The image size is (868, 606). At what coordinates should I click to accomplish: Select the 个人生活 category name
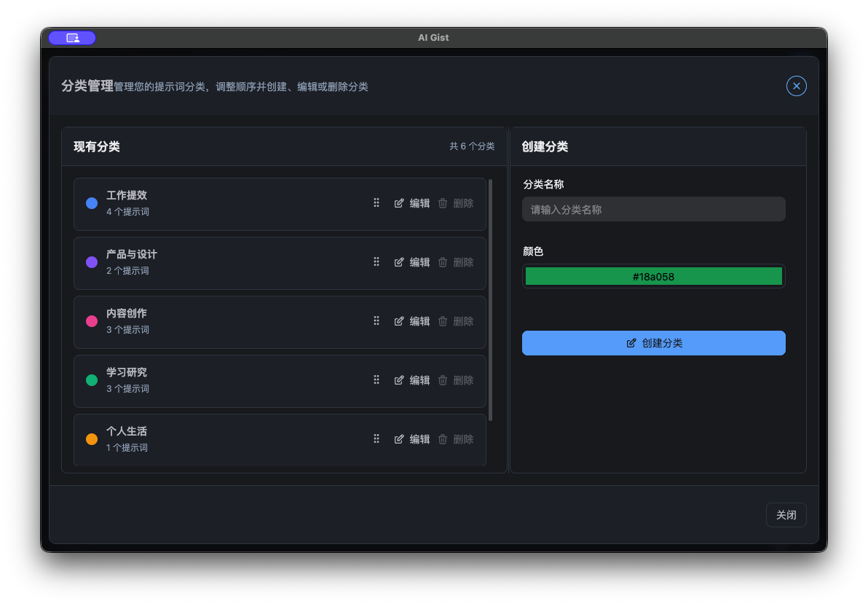[127, 431]
